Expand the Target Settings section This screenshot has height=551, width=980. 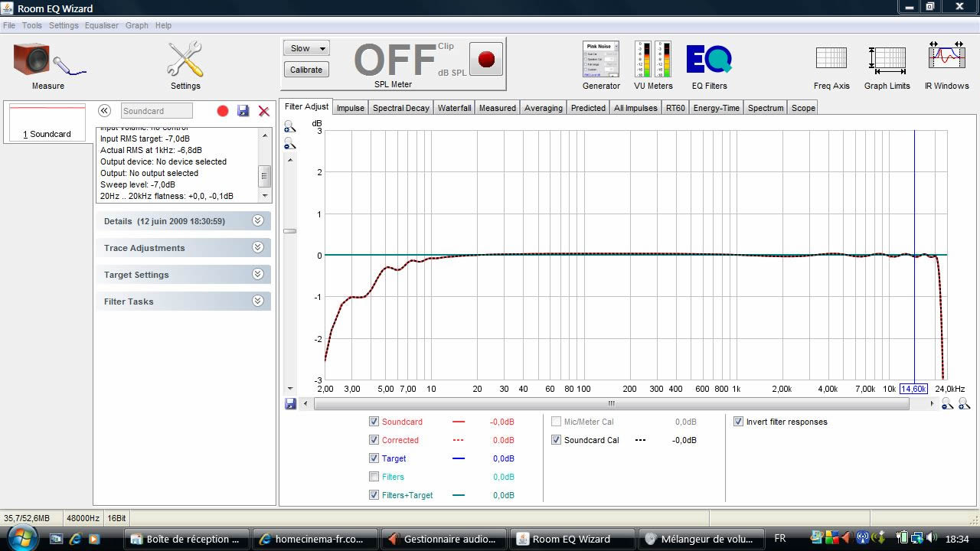(183, 275)
